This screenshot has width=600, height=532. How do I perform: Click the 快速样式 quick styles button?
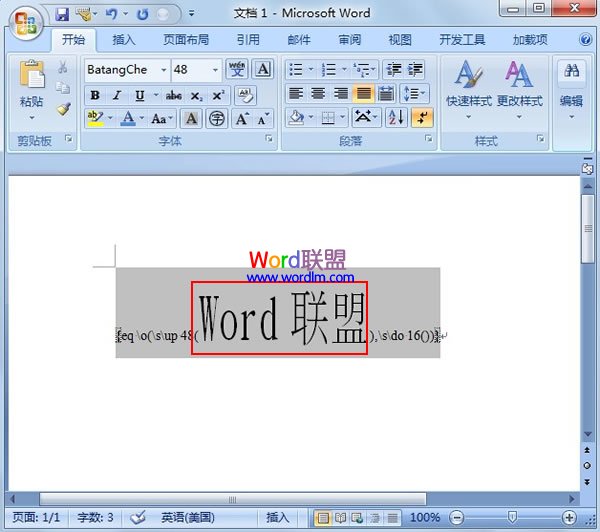tap(466, 87)
